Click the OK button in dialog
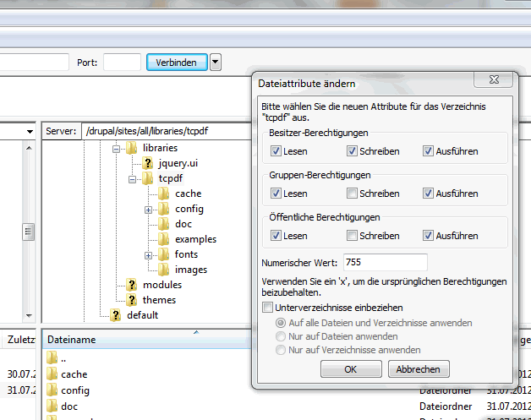Screen dimensions: 531x420 [x=350, y=369]
